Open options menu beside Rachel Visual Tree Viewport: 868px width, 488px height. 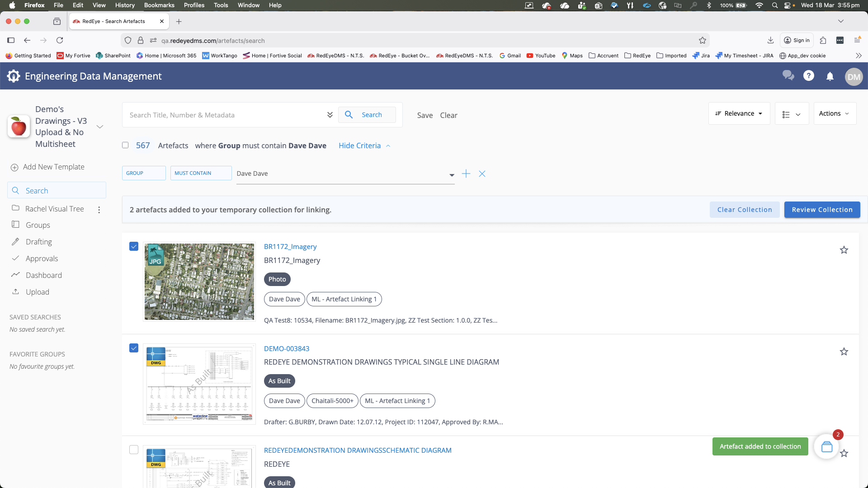tap(99, 210)
